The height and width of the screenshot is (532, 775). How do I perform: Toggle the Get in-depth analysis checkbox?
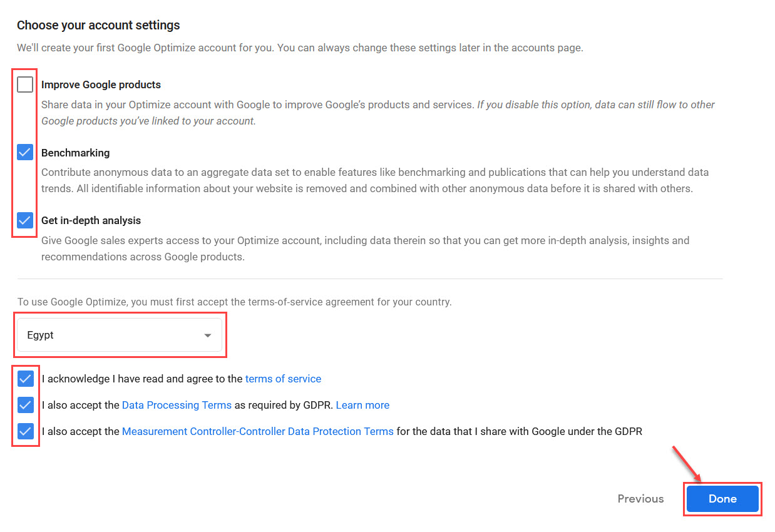[25, 220]
